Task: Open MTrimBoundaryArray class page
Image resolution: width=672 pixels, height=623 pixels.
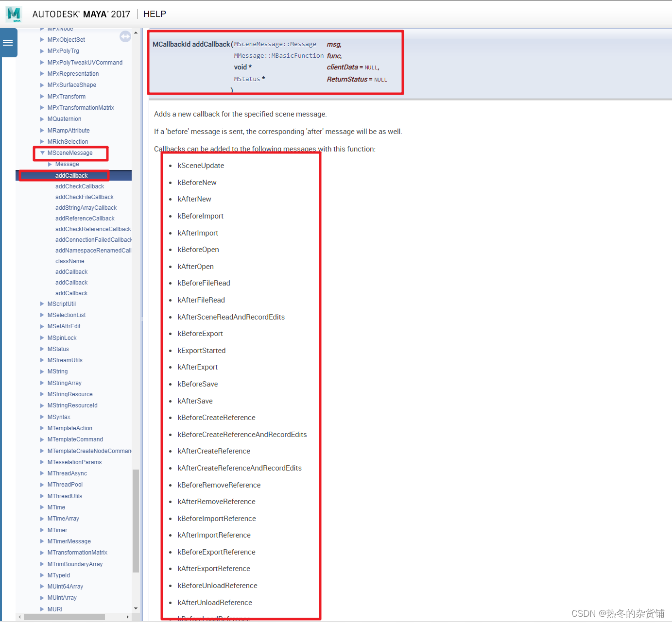Action: click(x=75, y=564)
